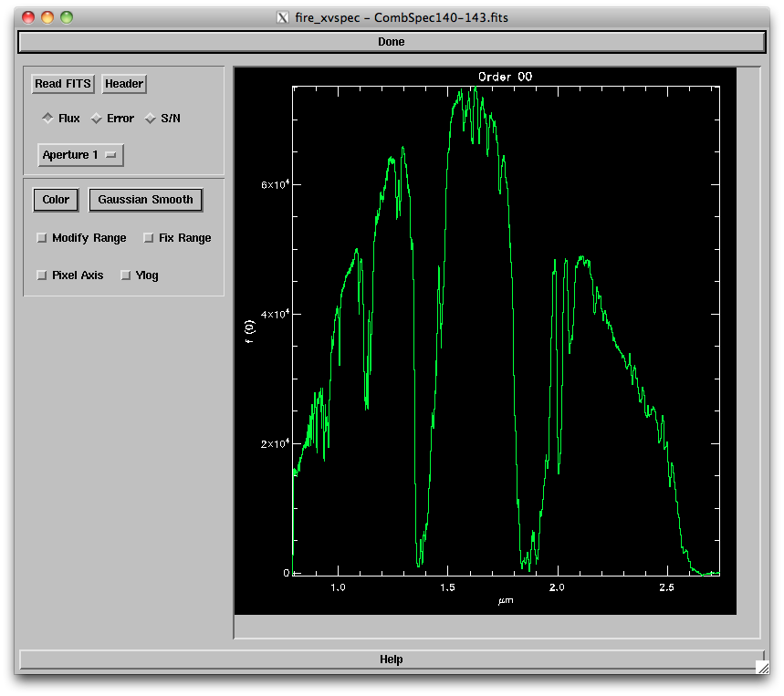The height and width of the screenshot is (696, 784).
Task: Open the Aperture 1 dropdown
Action: [80, 155]
